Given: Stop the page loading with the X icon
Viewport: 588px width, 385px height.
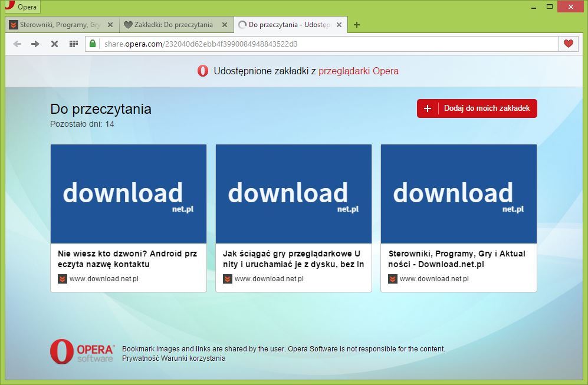Looking at the screenshot, I should pyautogui.click(x=54, y=44).
